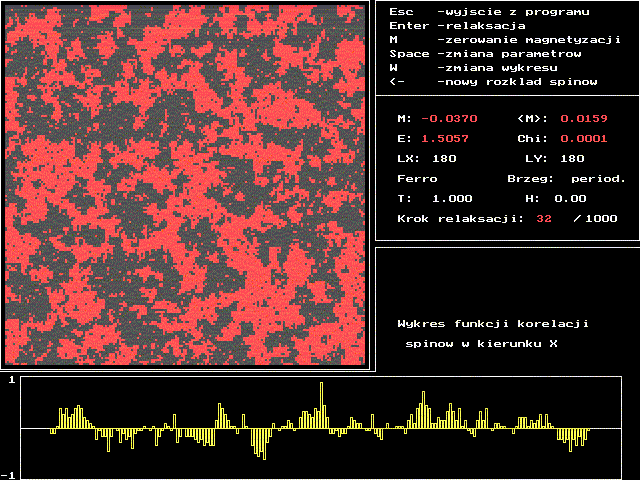The width and height of the screenshot is (640, 480).
Task: Click the '<- -nowy rozklad spinow' line
Action: tap(493, 81)
